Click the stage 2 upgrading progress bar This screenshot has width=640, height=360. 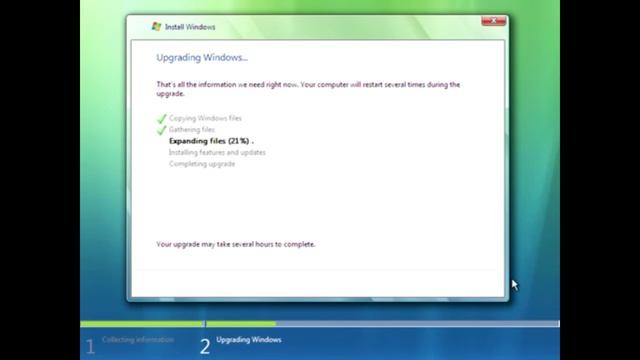pyautogui.click(x=382, y=324)
